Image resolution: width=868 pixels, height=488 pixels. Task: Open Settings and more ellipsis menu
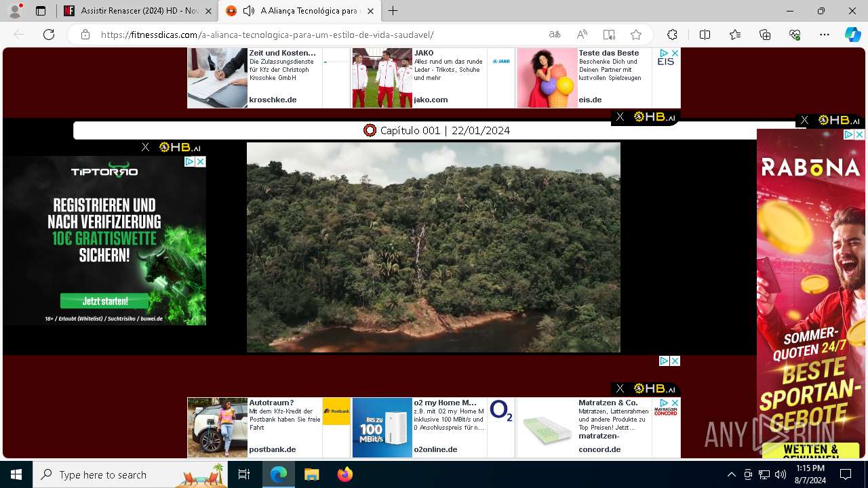[x=825, y=35]
